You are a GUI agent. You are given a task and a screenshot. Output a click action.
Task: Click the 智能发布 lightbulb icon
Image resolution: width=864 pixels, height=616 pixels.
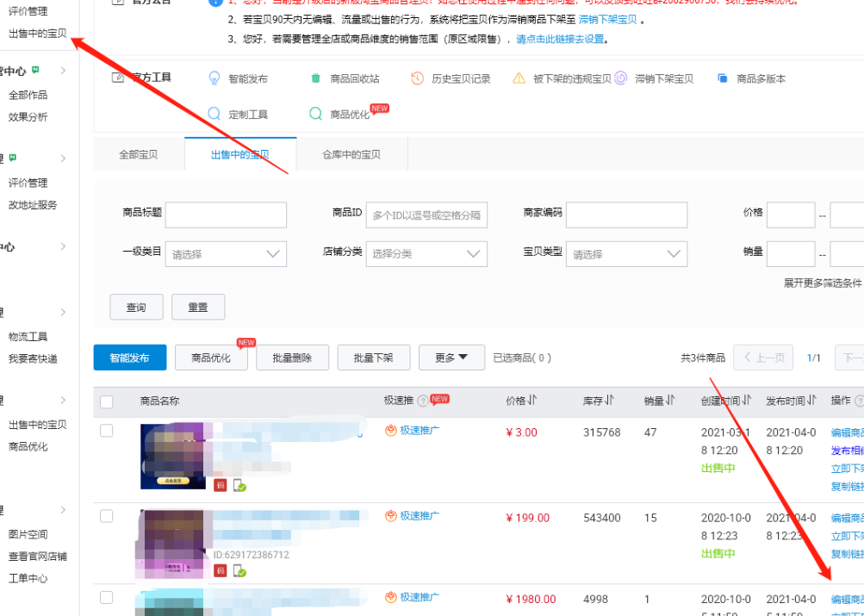pyautogui.click(x=214, y=78)
